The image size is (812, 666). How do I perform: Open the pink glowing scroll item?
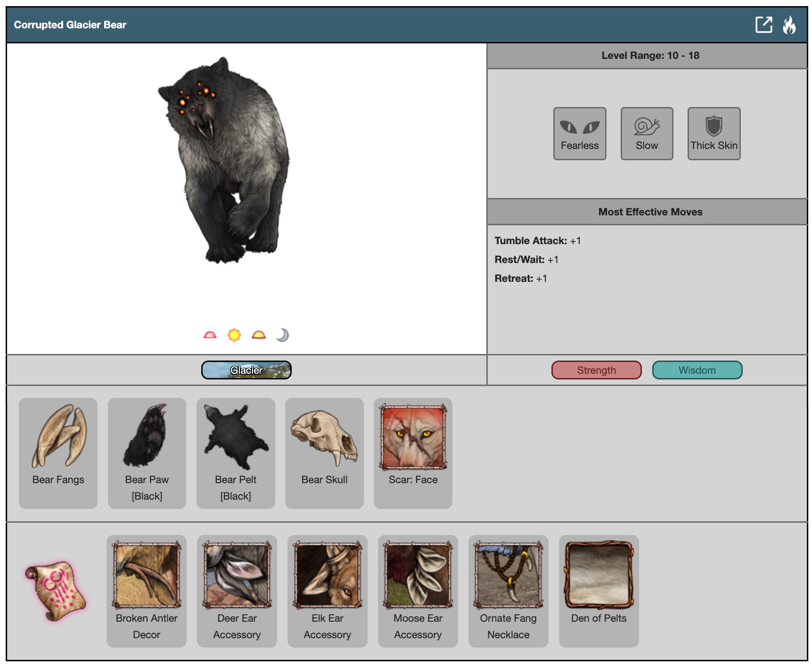56,591
